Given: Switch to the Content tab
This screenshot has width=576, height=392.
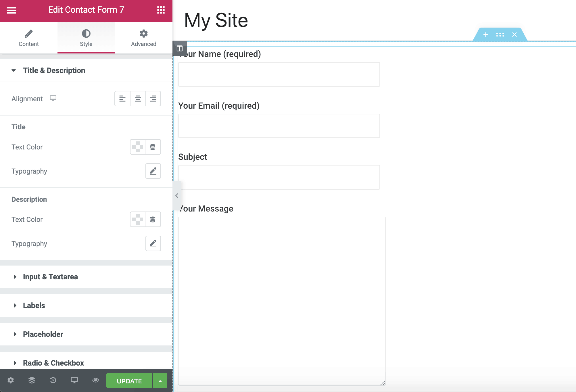Looking at the screenshot, I should (28, 38).
